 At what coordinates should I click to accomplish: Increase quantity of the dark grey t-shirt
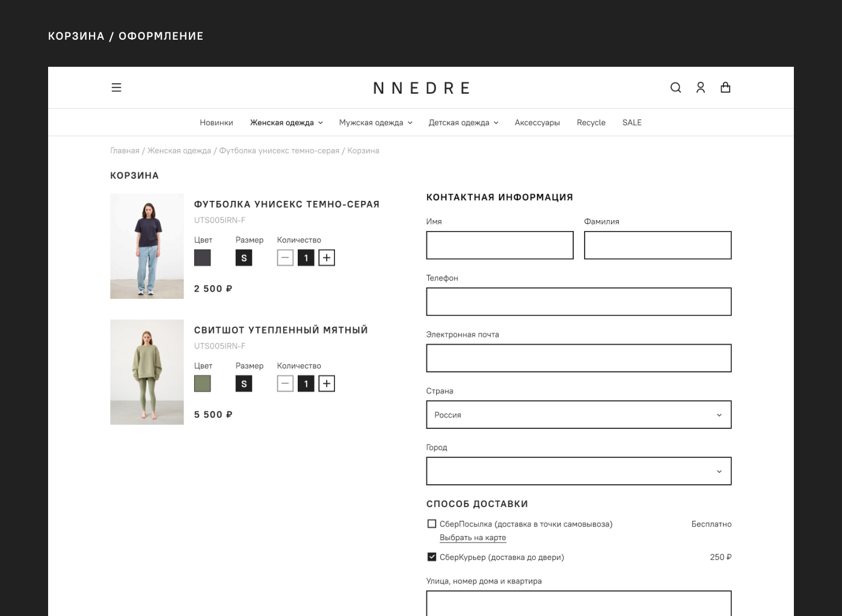point(327,258)
